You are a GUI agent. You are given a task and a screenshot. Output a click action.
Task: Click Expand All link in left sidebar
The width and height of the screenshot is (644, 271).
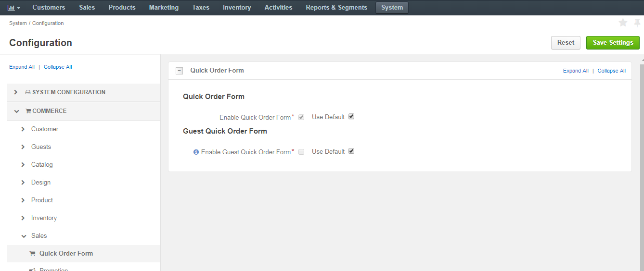[x=22, y=67]
